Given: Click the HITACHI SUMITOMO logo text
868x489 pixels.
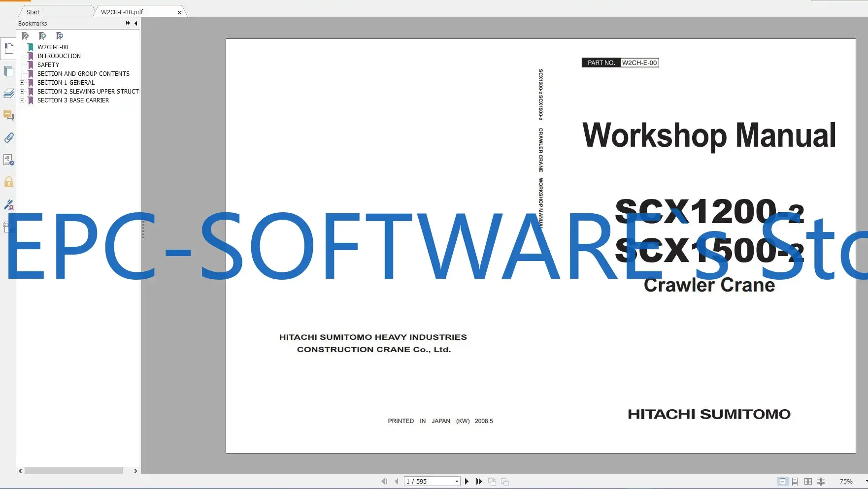Looking at the screenshot, I should click(x=709, y=414).
